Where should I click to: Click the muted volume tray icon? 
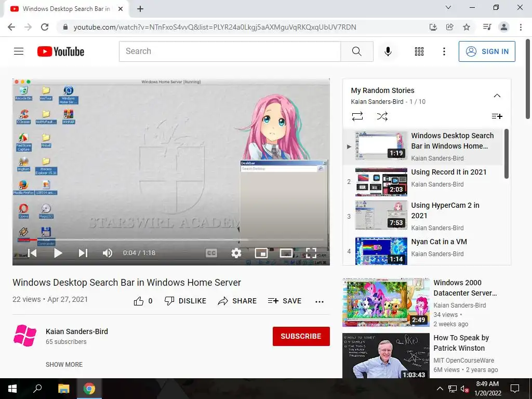click(465, 389)
